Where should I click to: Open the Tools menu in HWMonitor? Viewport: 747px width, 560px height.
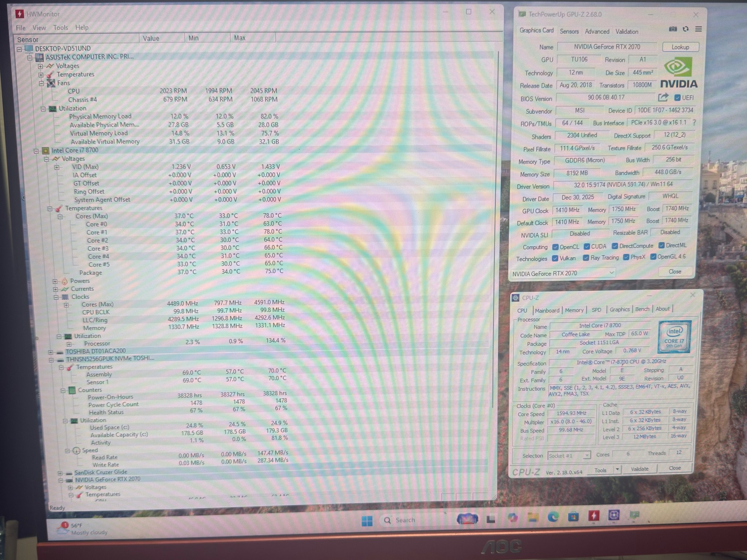[x=60, y=28]
